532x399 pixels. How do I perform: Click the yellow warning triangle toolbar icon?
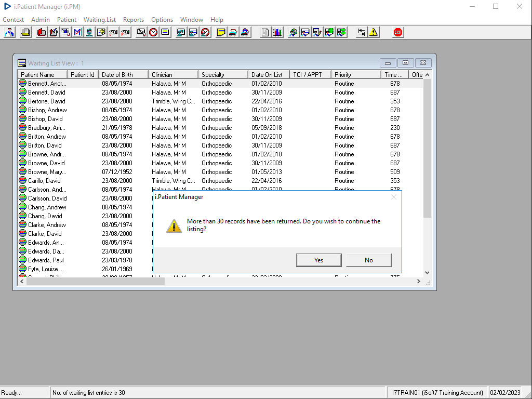click(374, 32)
